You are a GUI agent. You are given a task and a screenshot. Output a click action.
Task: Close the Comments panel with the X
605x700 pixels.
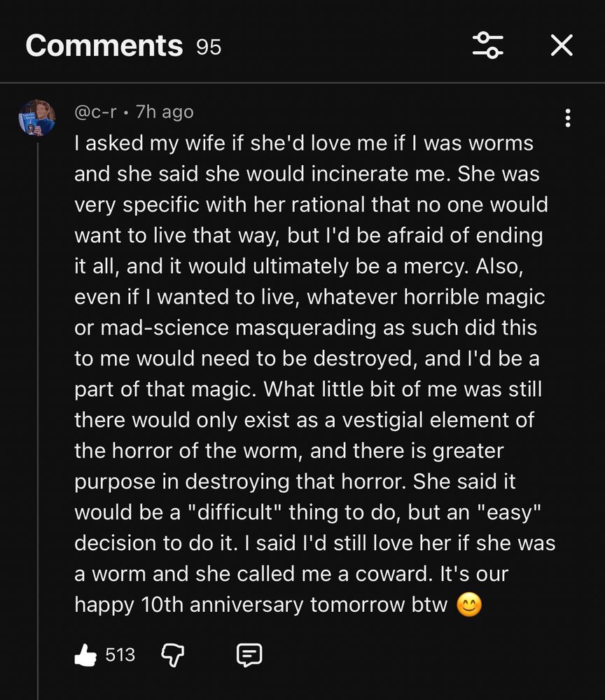pyautogui.click(x=561, y=45)
